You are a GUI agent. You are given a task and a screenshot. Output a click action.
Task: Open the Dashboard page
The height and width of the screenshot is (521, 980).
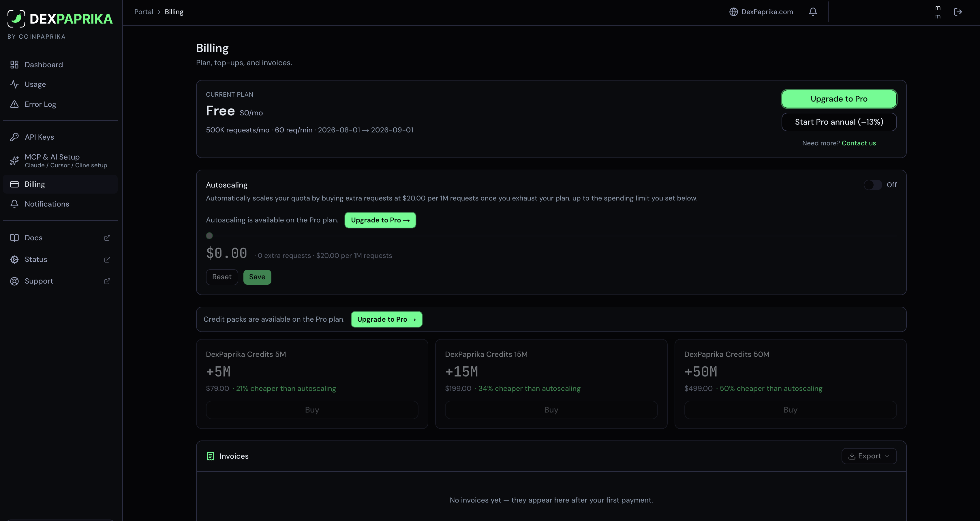click(x=60, y=65)
